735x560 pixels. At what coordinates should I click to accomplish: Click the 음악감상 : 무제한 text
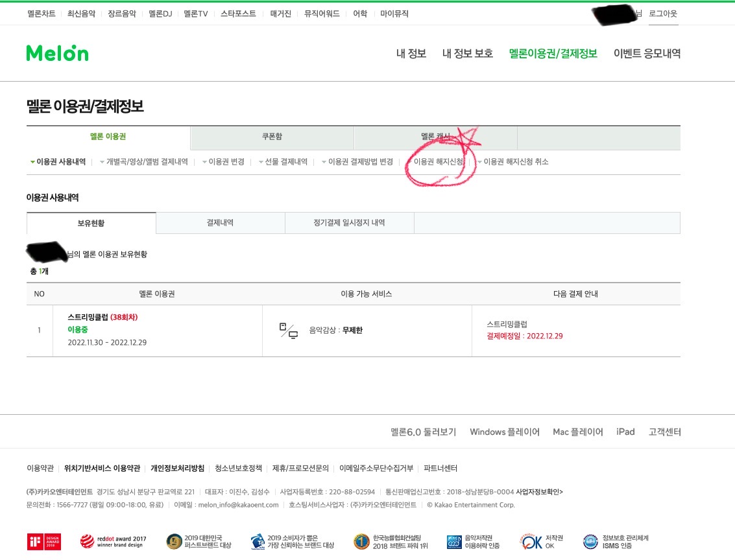335,330
